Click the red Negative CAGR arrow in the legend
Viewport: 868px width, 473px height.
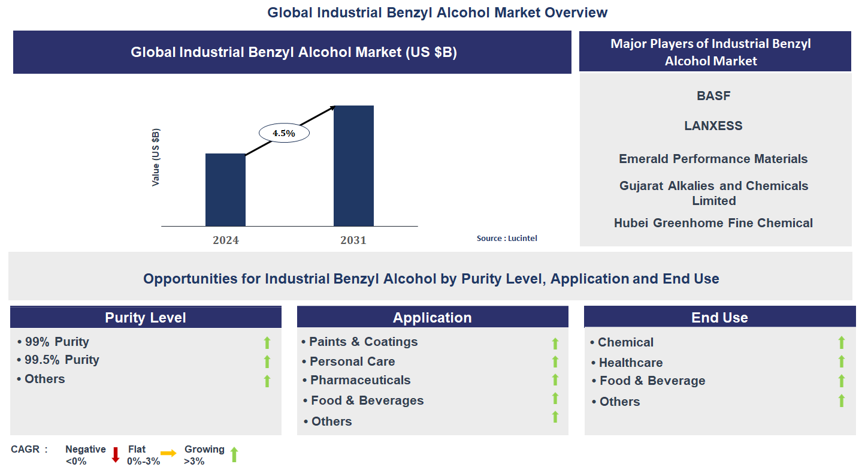coord(114,454)
